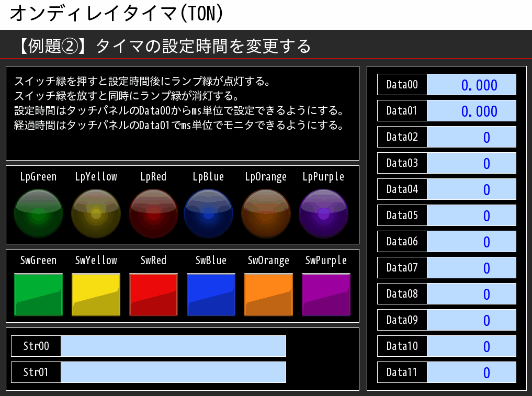
Task: Select the Data02 value field
Action: click(471, 137)
